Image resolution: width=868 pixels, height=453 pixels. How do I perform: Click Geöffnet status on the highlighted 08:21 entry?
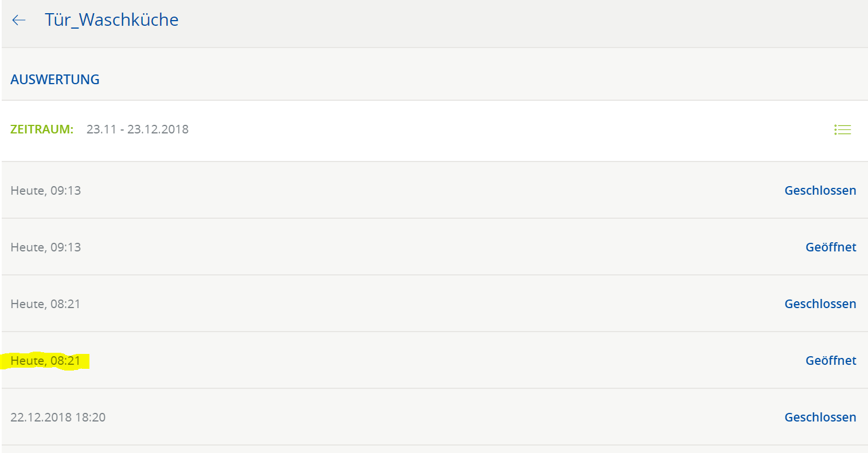pos(831,361)
